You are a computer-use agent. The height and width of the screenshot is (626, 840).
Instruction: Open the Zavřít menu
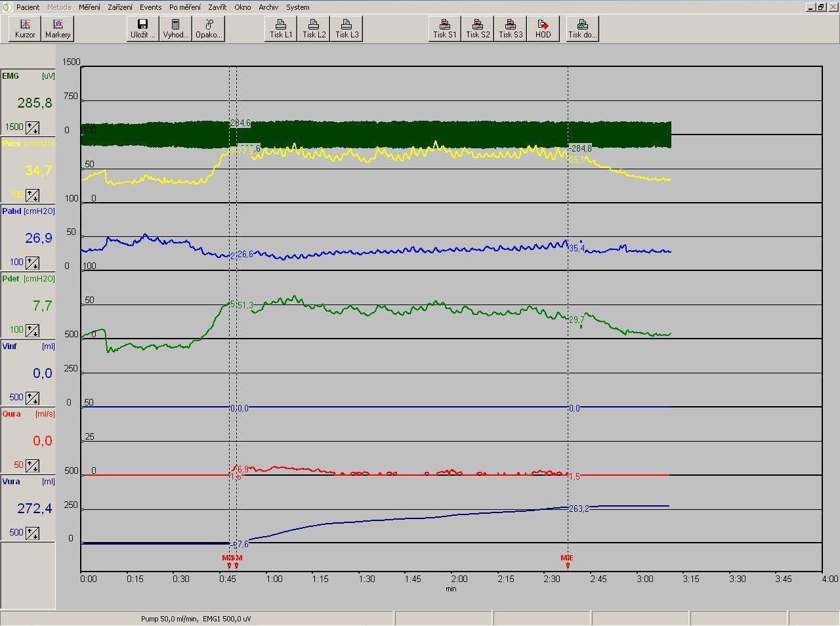[217, 7]
